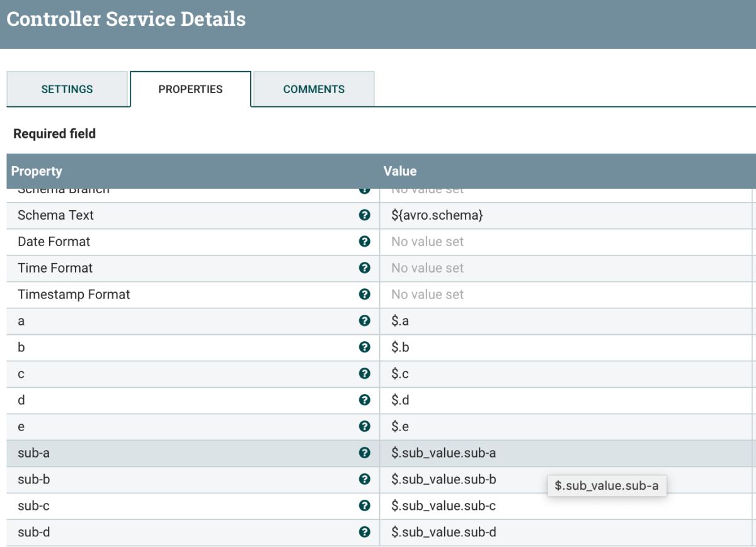Open help icon for sub-d property
This screenshot has height=547, width=756.
click(364, 533)
